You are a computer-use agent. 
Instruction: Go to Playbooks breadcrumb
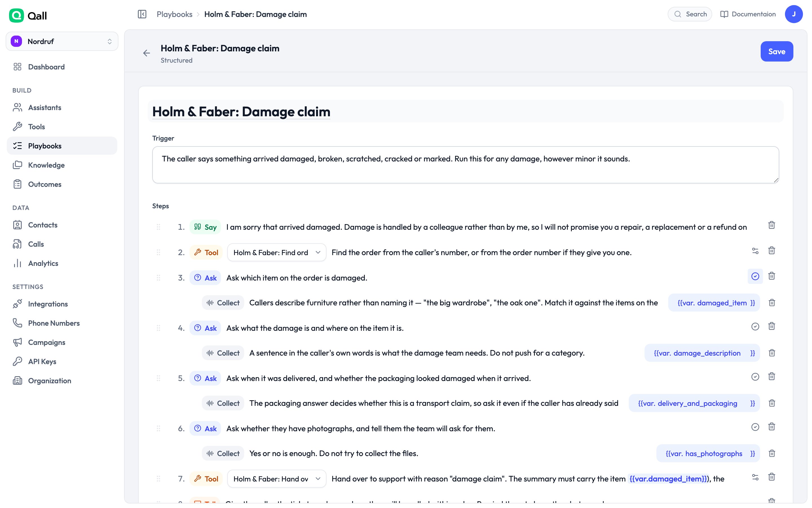coord(175,14)
